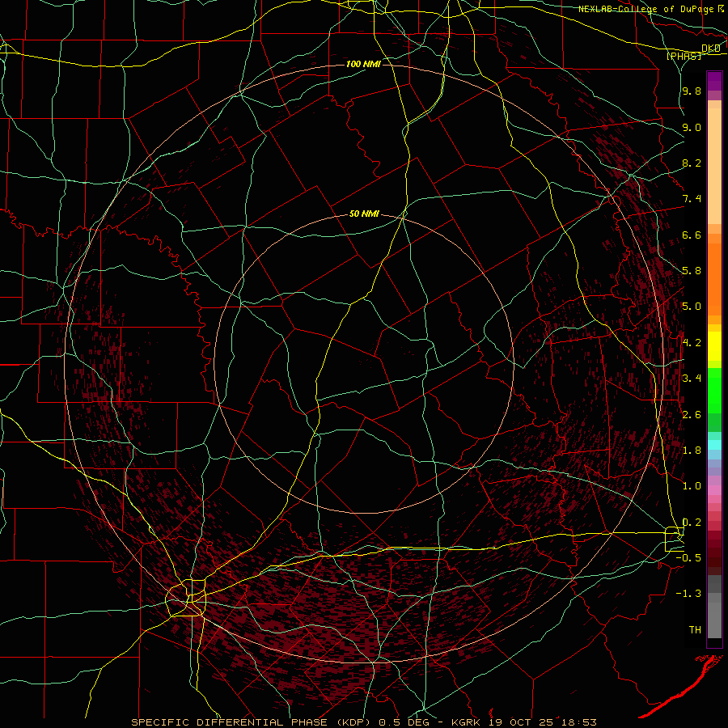Image resolution: width=728 pixels, height=728 pixels.
Task: Click the 0.5 DEG elevation text
Action: click(x=403, y=722)
